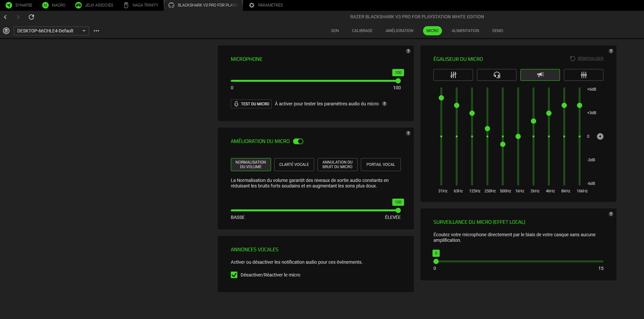Open the Macro tab
This screenshot has width=644, height=319.
click(x=54, y=5)
